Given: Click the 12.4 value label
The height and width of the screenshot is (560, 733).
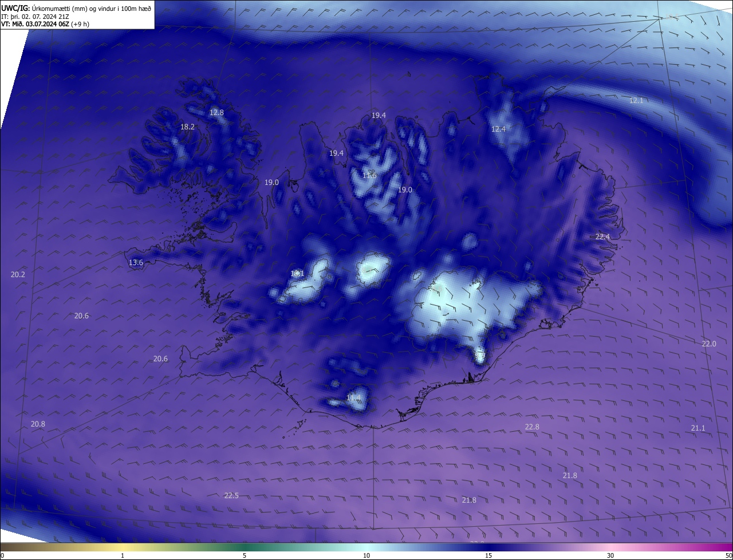Looking at the screenshot, I should pos(498,129).
